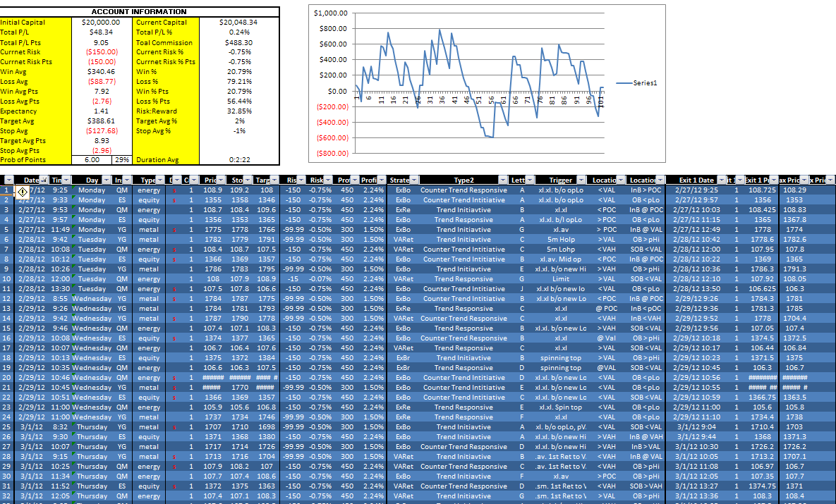Select the red ($150.00) Current Risk value
The width and height of the screenshot is (836, 504).
[102, 52]
